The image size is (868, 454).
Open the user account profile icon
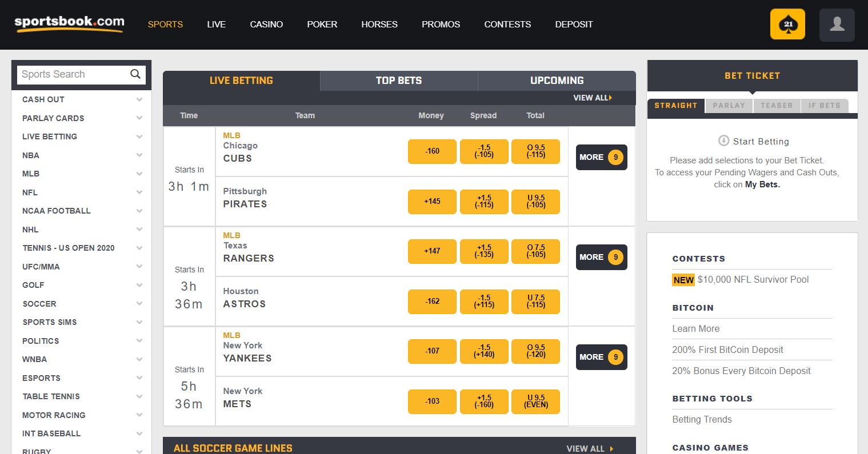pos(837,25)
